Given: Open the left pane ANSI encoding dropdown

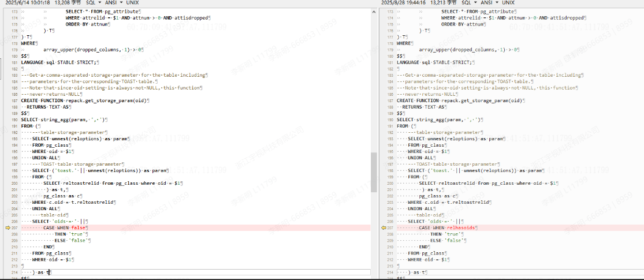Looking at the screenshot, I should click(x=114, y=2).
